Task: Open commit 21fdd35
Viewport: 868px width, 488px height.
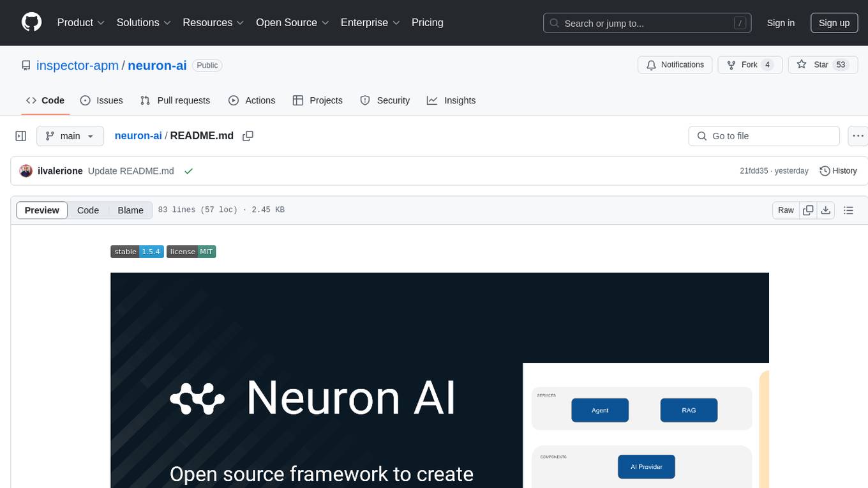Action: (754, 171)
